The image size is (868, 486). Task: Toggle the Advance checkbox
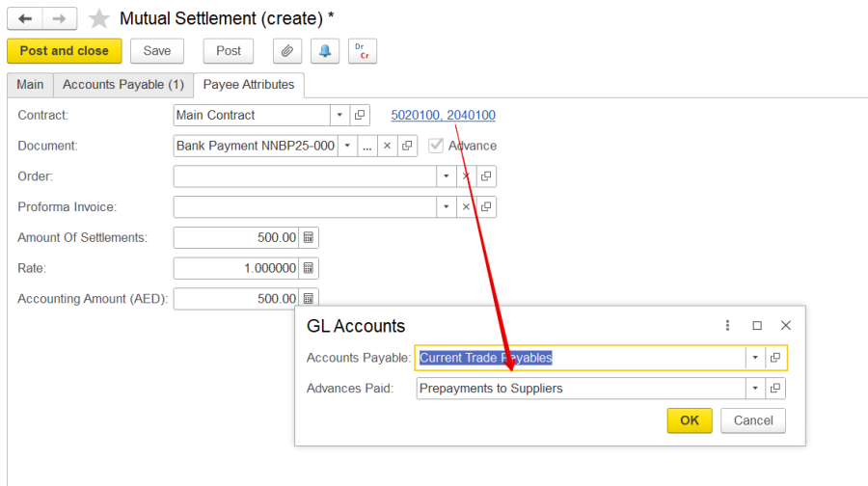coord(436,146)
